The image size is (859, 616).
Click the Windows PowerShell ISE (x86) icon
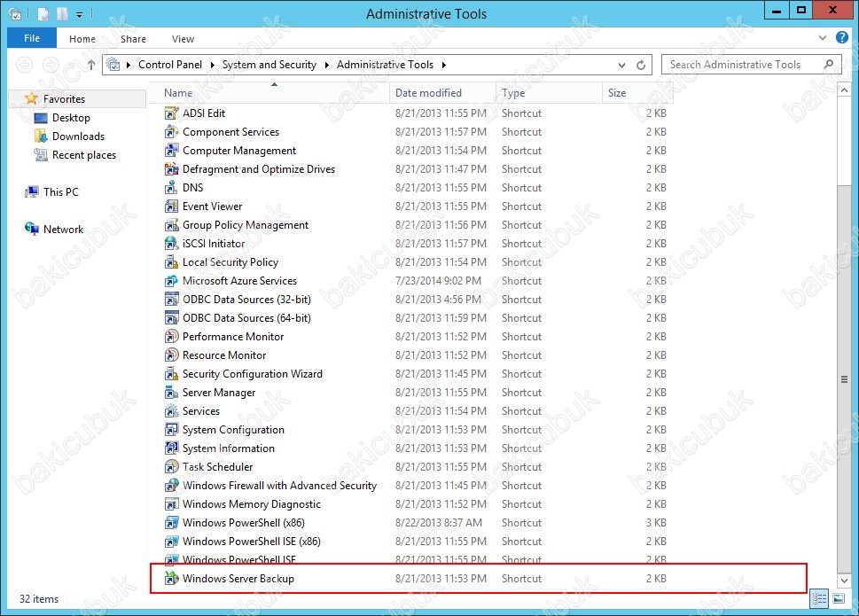[x=171, y=542]
